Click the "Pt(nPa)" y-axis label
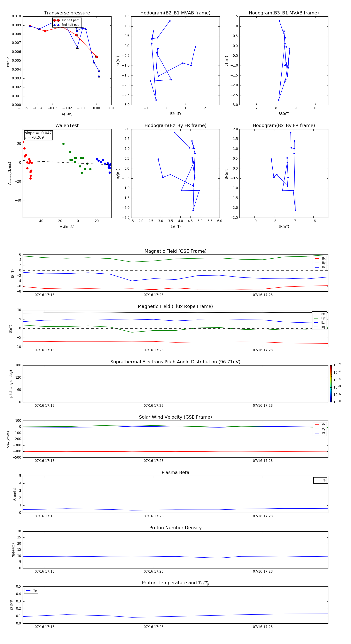This screenshot has width=351, height=644. (x=8, y=61)
